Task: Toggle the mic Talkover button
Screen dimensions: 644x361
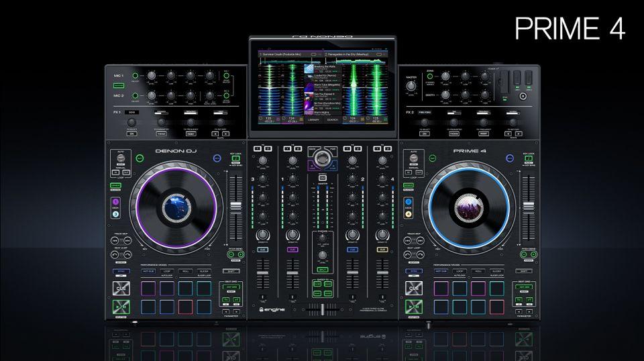Action: coord(119,85)
